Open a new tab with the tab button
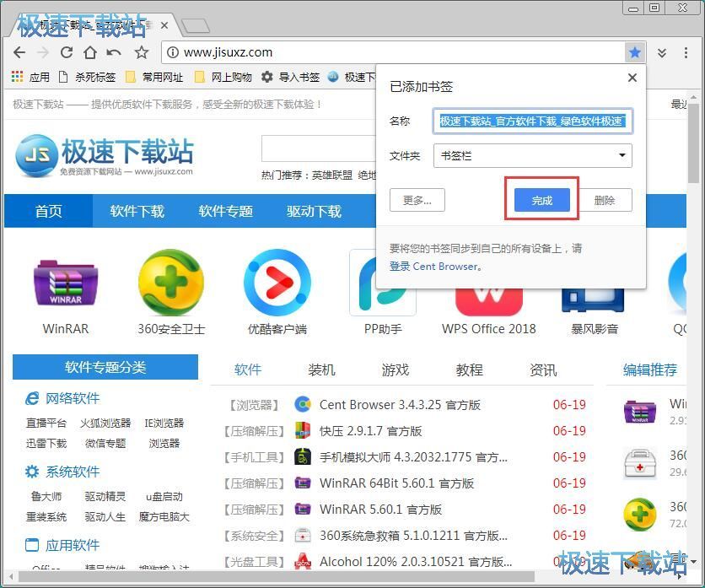The image size is (705, 588). pos(195,25)
